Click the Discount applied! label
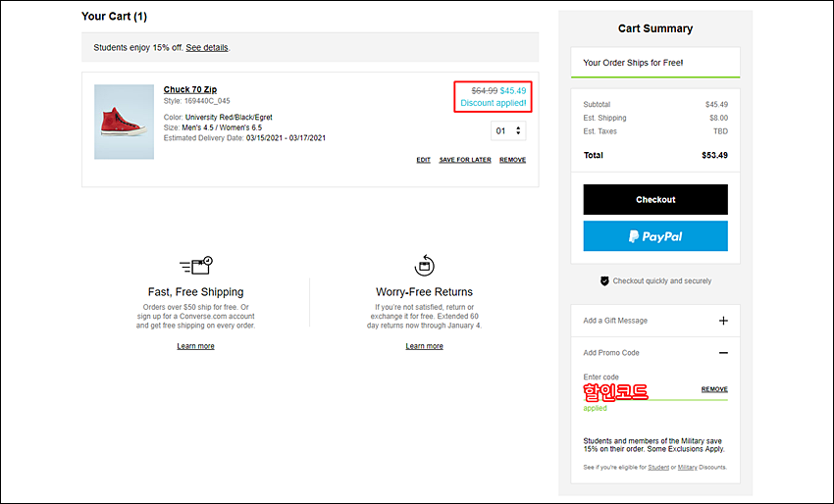The image size is (834, 504). point(494,103)
